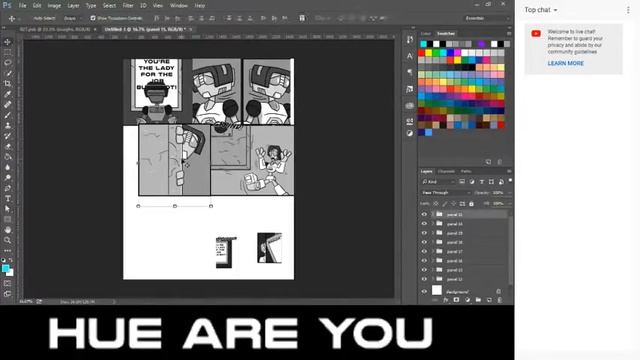This screenshot has width=640, height=360.
Task: Create new swatch in Swatches panel
Action: pyautogui.click(x=488, y=162)
